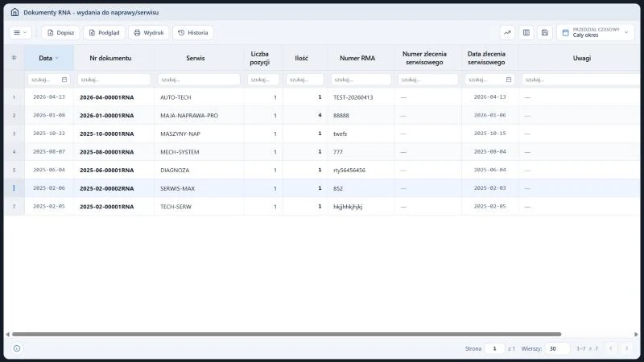This screenshot has width=644, height=362.
Task: Open the hamburger menu dropdown
Action: point(20,32)
